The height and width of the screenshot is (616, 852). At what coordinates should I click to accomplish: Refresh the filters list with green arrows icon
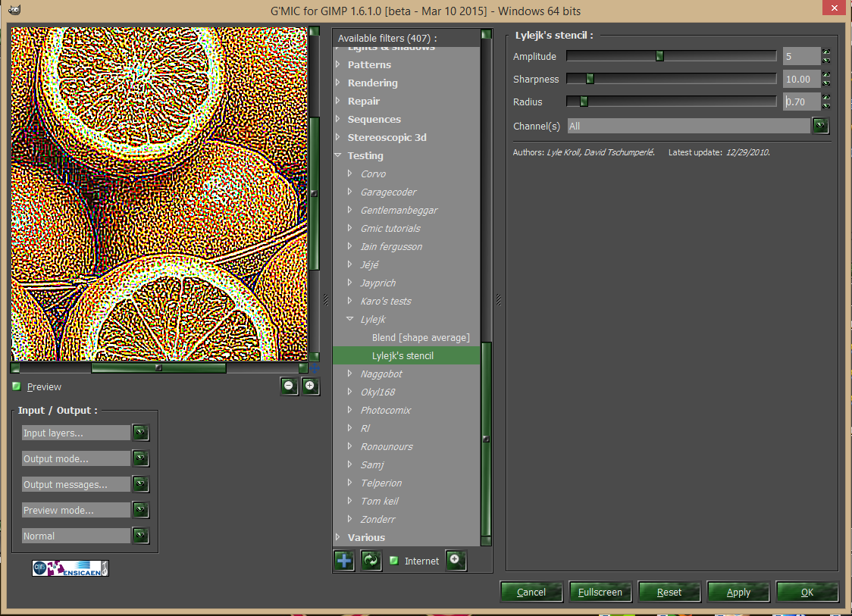(x=371, y=561)
